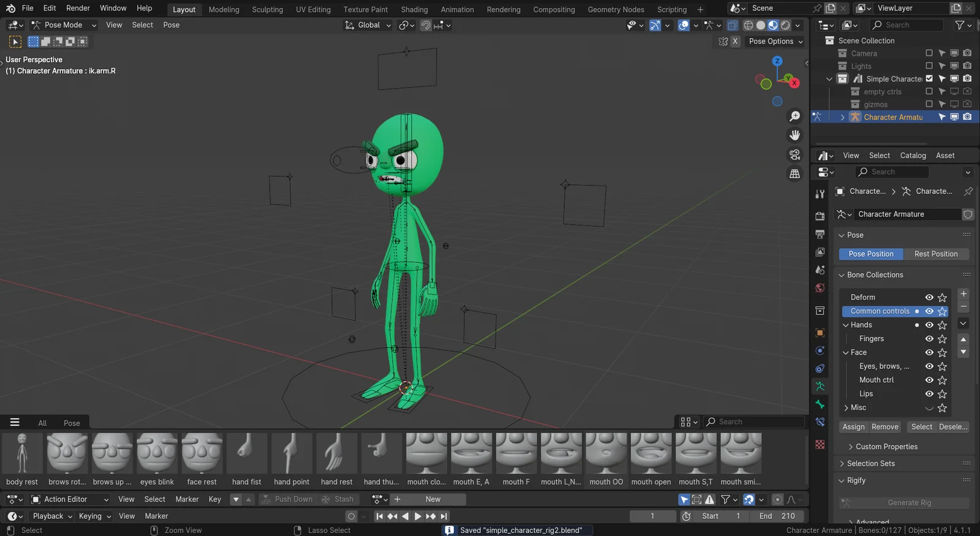The image size is (980, 536).
Task: Jump to the end frame button
Action: coord(444,516)
